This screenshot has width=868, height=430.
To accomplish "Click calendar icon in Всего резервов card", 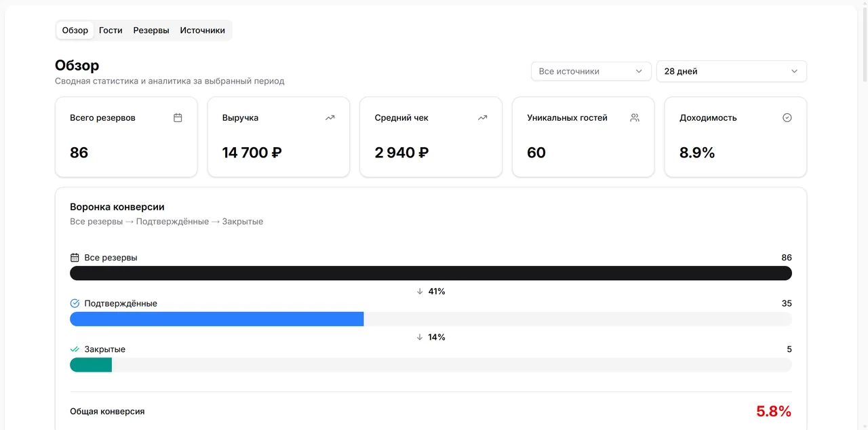I will pyautogui.click(x=178, y=117).
